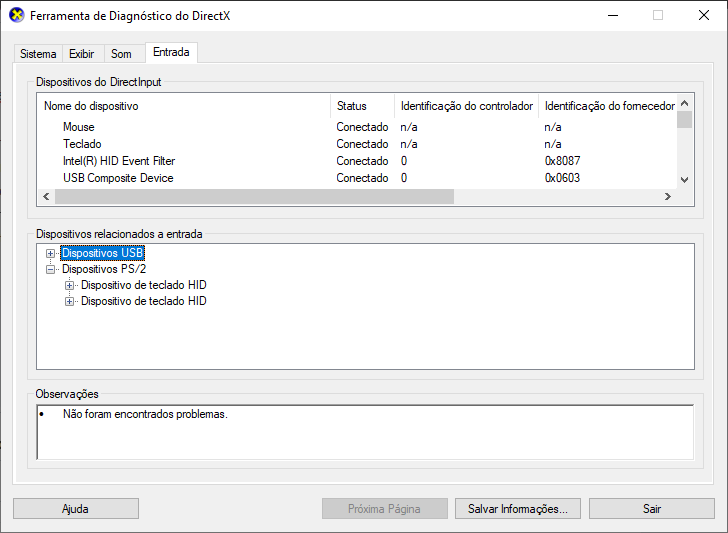Viewport: 728px width, 533px height.
Task: Select the Teclado device row
Action: tap(357, 144)
